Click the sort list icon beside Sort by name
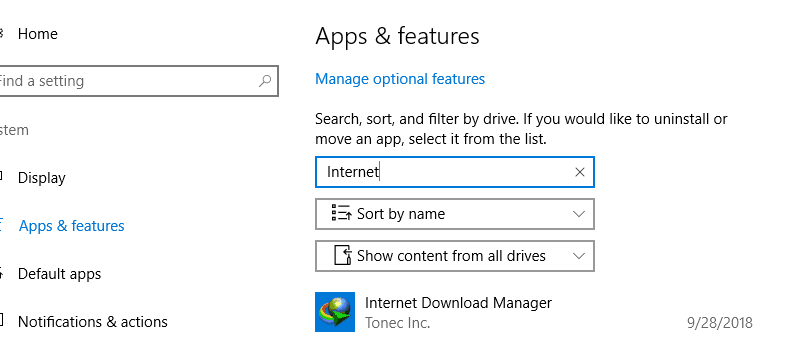 (341, 213)
